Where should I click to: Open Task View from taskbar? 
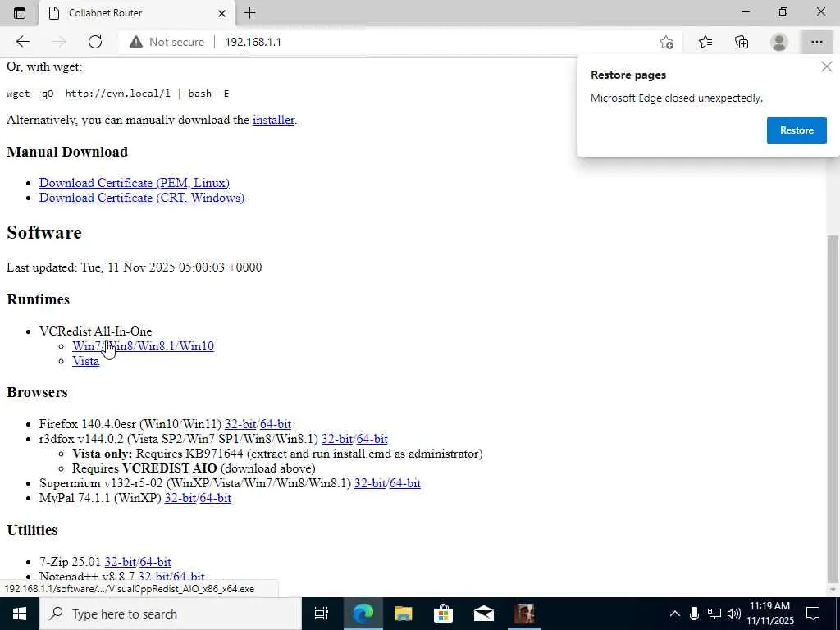pos(322,614)
